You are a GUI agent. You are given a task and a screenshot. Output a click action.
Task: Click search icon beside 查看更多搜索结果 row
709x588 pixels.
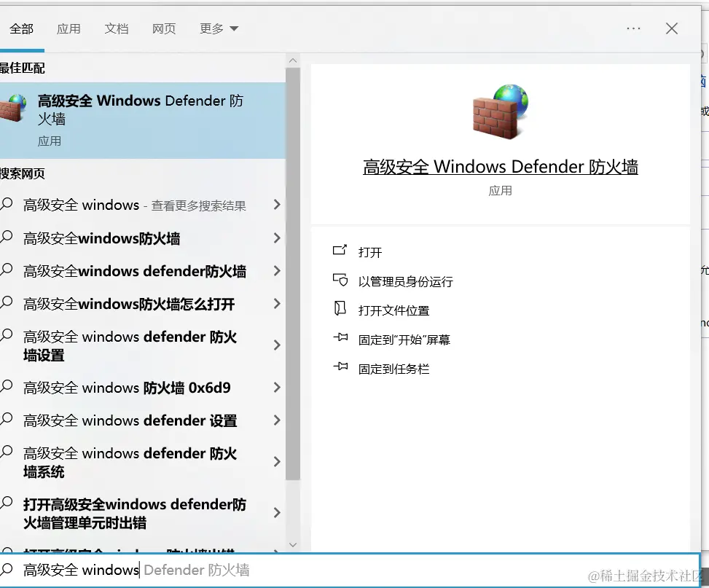click(x=7, y=203)
